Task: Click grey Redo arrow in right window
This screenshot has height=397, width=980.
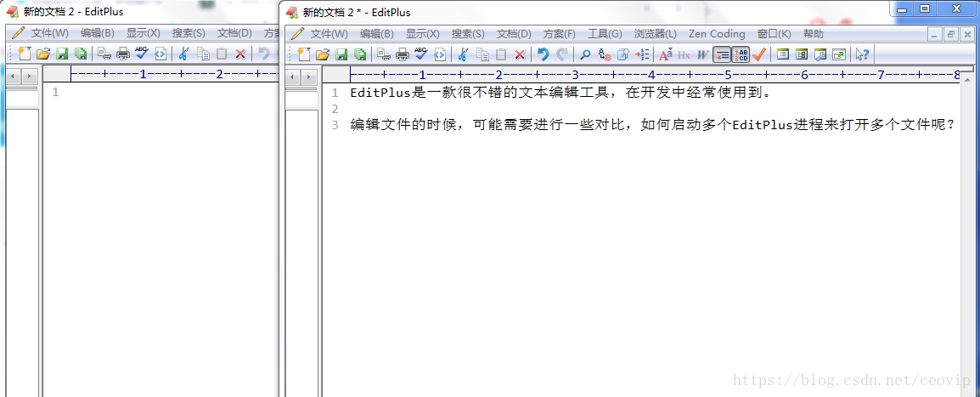Action: click(562, 54)
